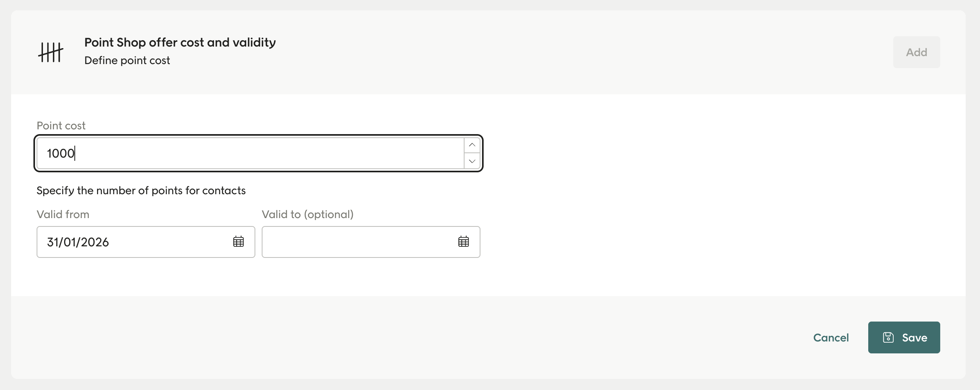The width and height of the screenshot is (980, 390).
Task: Open the Valid from calendar picker
Action: [238, 242]
